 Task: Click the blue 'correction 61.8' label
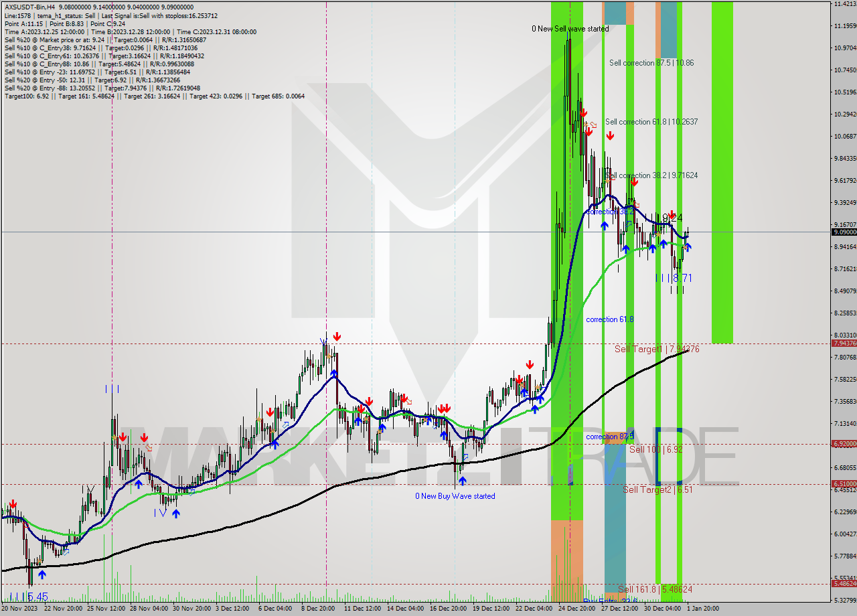coord(610,319)
